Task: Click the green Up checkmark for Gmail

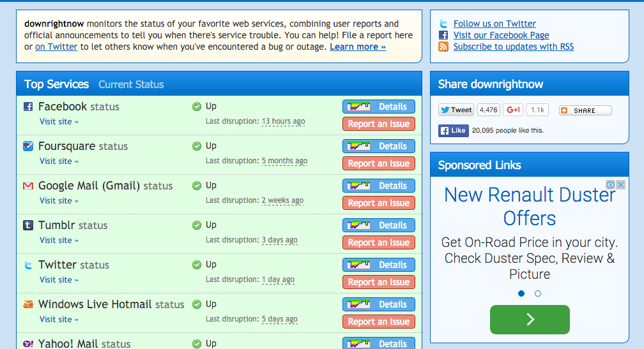Action: click(x=197, y=186)
